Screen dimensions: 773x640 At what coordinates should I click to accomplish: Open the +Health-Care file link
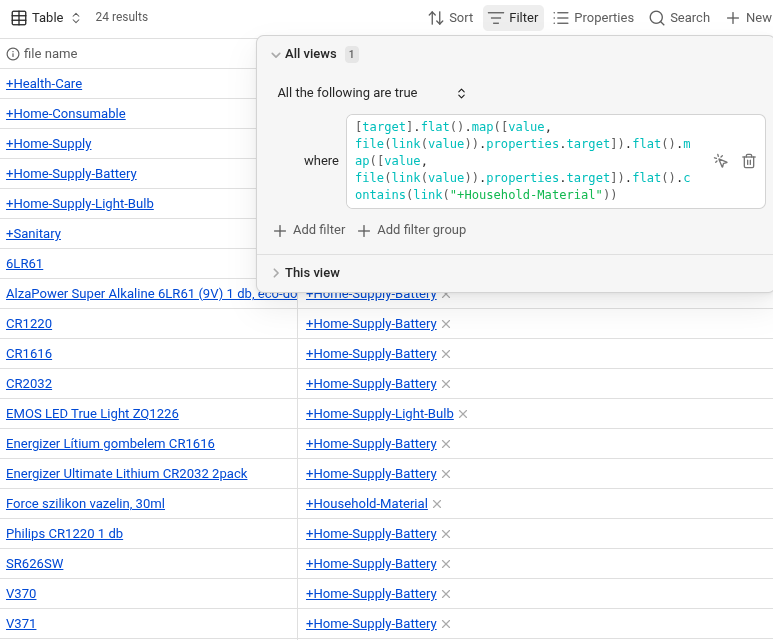(44, 84)
